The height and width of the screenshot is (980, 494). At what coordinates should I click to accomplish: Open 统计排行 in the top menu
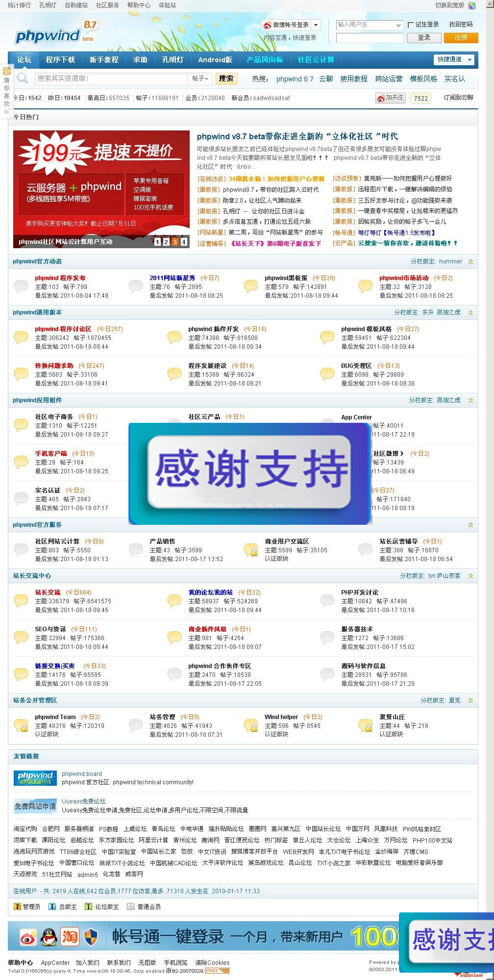(x=19, y=5)
